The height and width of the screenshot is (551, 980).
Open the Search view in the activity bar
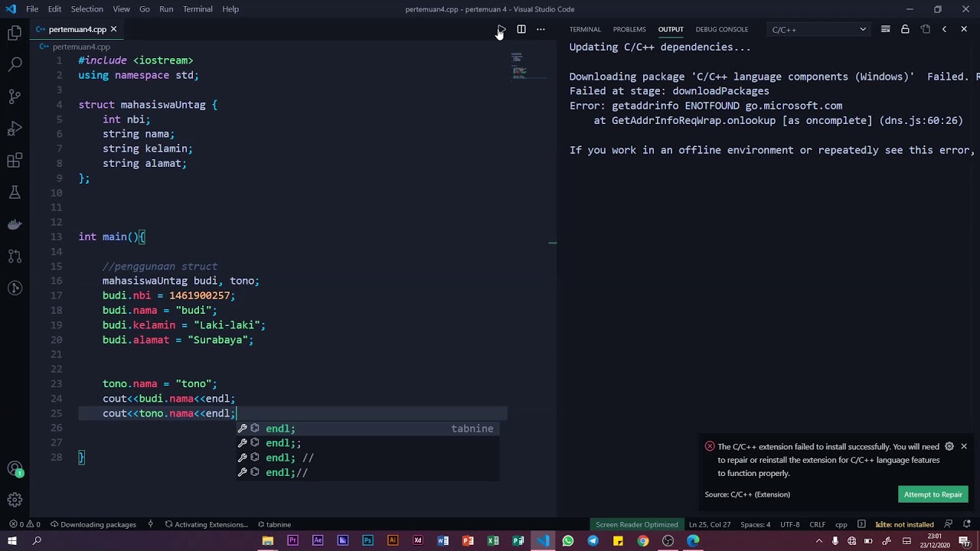point(15,64)
